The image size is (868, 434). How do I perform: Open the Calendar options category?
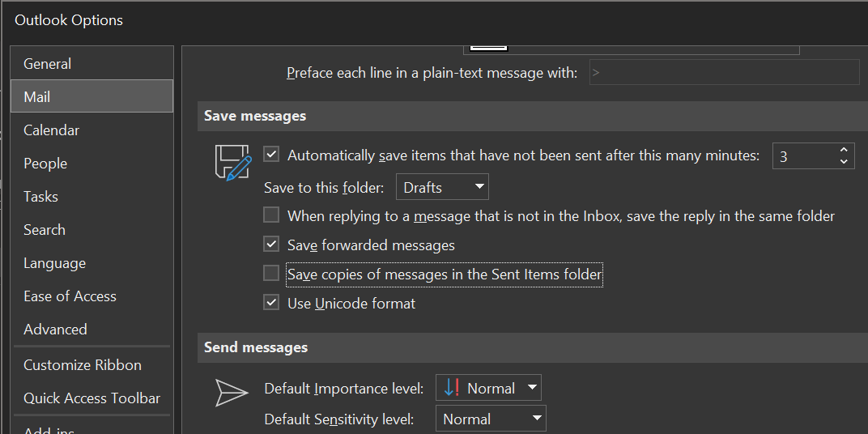pyautogui.click(x=52, y=130)
